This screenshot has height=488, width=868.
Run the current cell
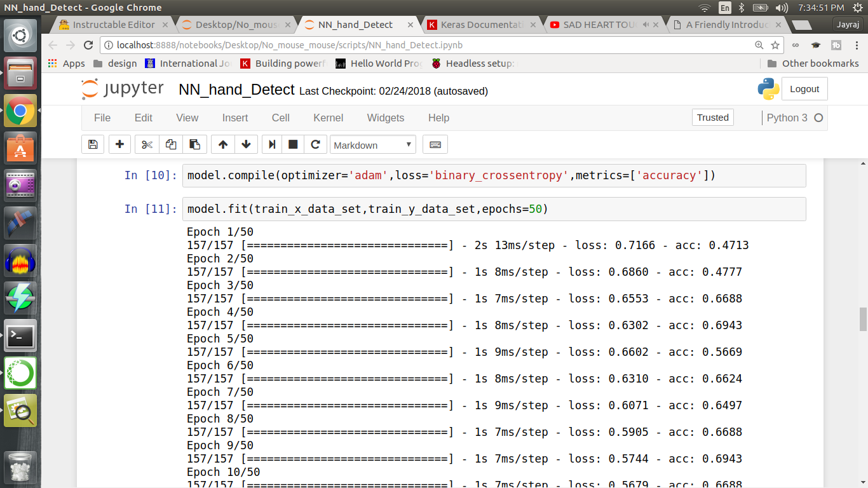point(272,144)
